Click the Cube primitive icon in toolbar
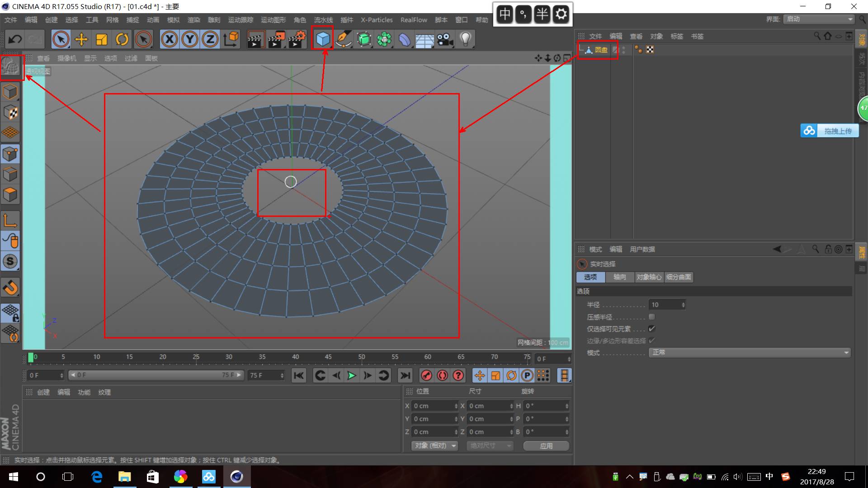 pos(323,39)
